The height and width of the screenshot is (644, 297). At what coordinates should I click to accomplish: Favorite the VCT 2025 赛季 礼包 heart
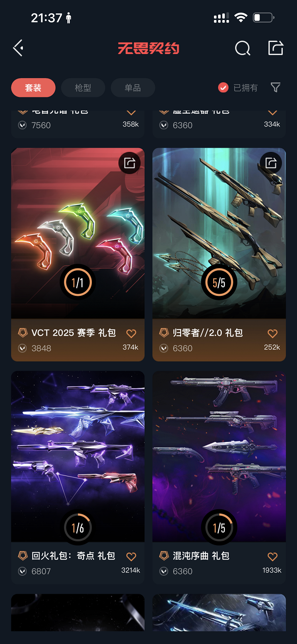pos(131,333)
